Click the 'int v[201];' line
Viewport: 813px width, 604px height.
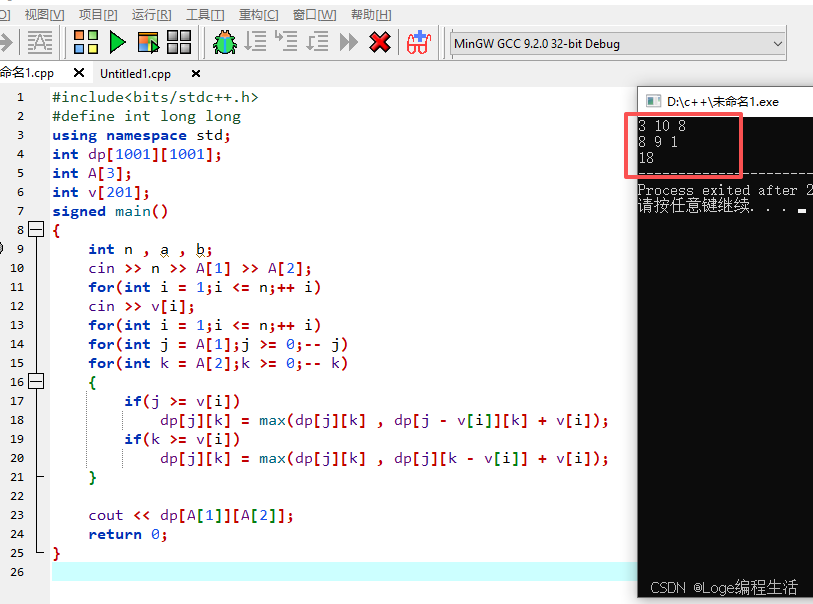click(x=101, y=192)
